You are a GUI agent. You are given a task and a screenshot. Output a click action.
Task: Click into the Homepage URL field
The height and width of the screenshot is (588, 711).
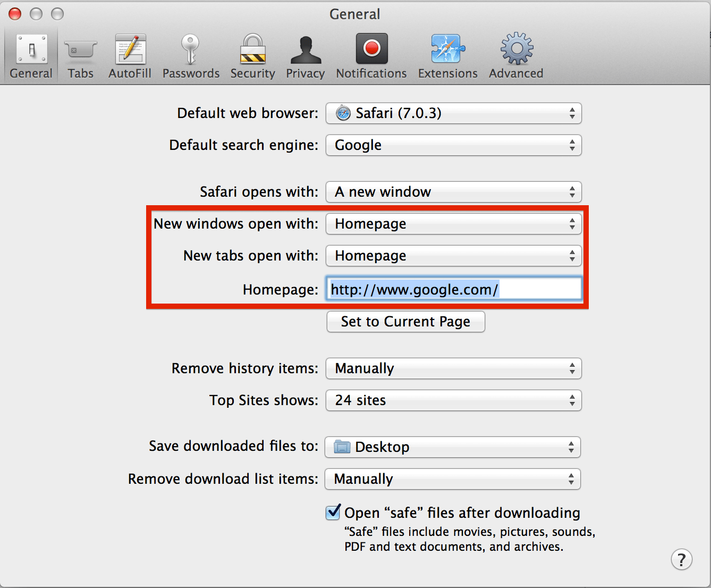[x=454, y=289]
